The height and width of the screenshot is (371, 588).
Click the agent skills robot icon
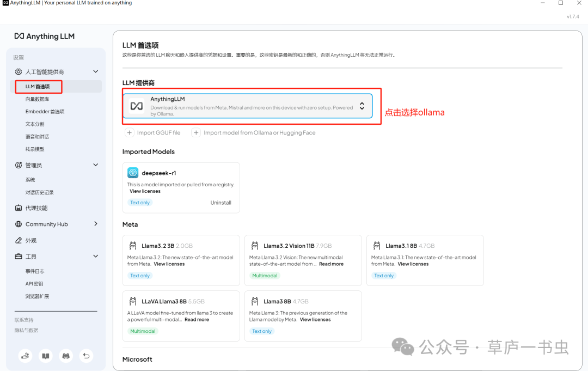[19, 208]
